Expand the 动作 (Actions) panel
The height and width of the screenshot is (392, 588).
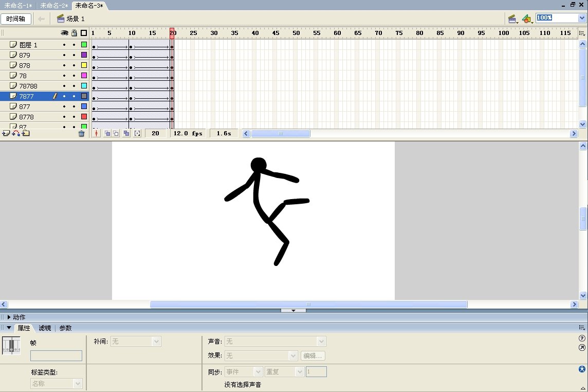click(x=9, y=317)
